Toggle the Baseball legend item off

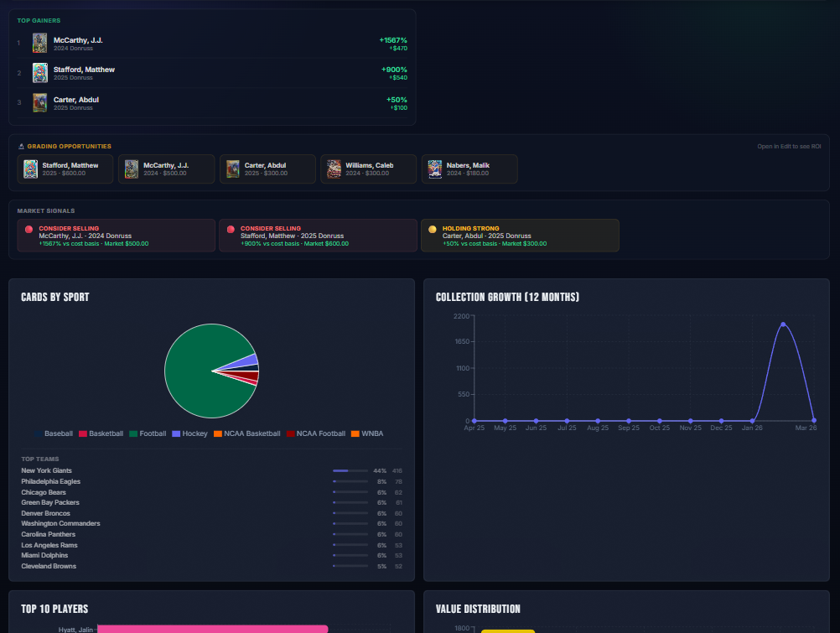click(x=53, y=433)
